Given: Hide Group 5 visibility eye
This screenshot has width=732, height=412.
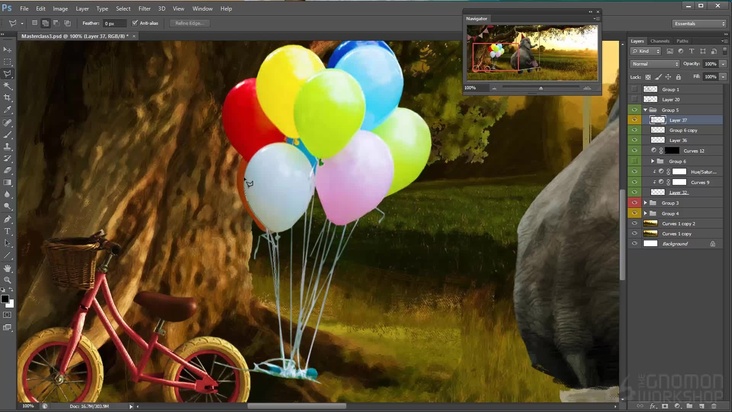Looking at the screenshot, I should pos(634,110).
